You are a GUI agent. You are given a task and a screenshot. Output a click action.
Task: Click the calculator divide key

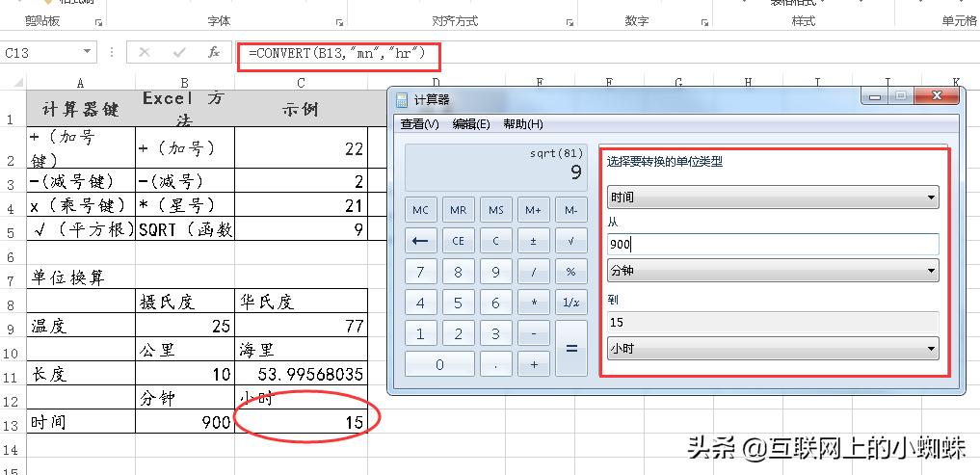click(x=533, y=272)
